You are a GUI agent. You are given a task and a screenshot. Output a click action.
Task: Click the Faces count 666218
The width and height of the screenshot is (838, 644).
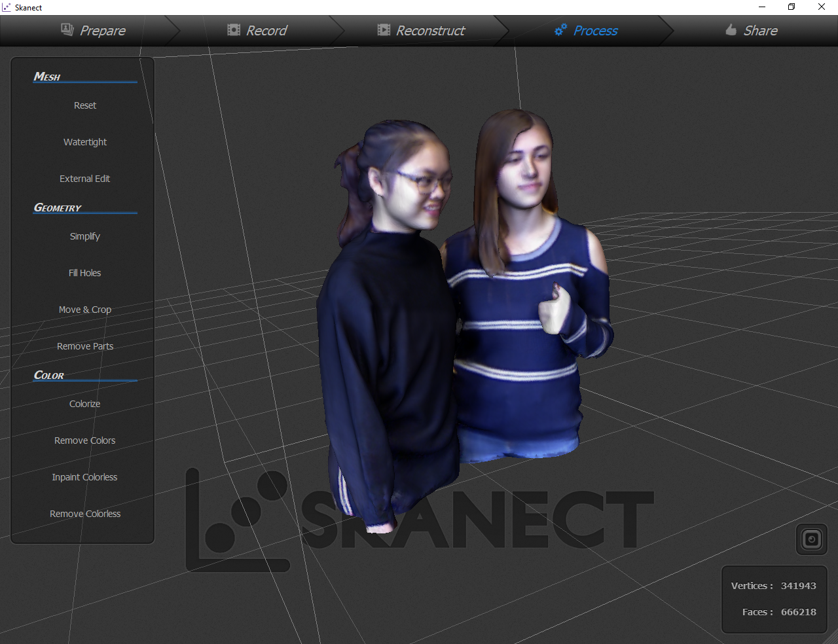click(x=798, y=612)
